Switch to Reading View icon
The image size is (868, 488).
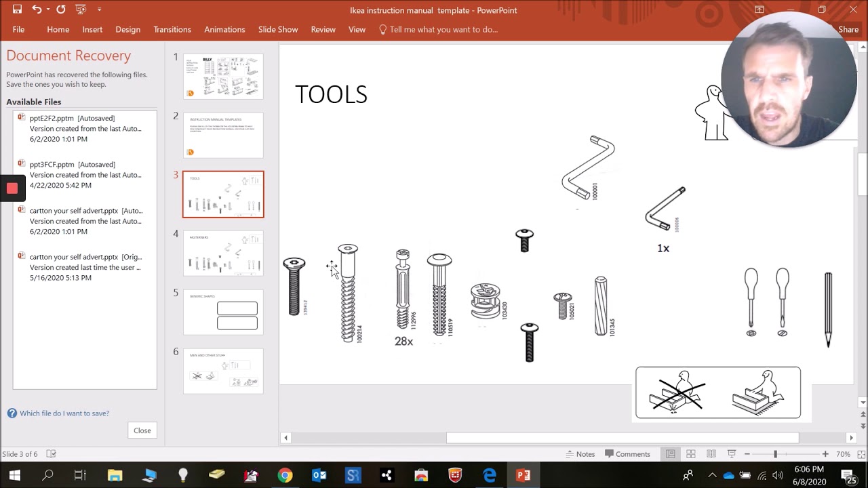tap(711, 454)
